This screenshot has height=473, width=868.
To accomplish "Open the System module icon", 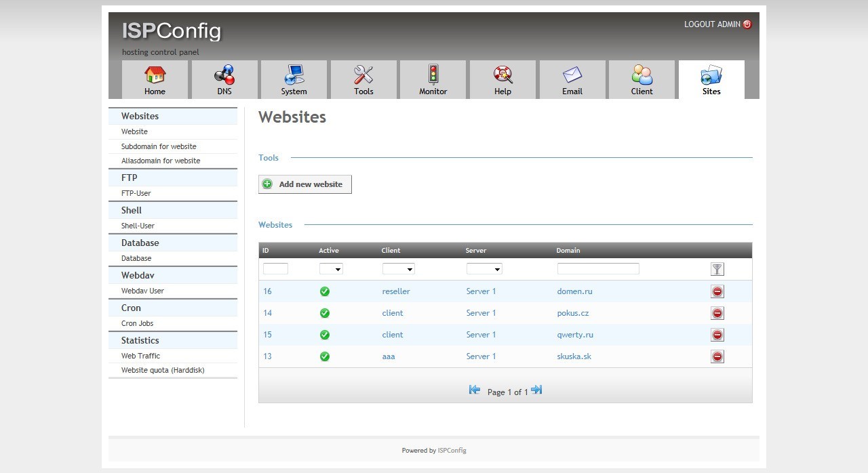I will (294, 75).
